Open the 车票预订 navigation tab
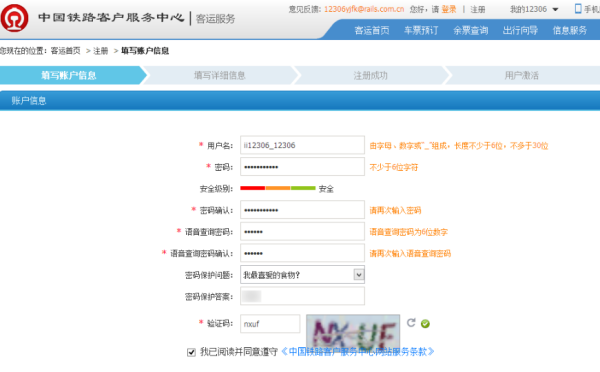Image resolution: width=600 pixels, height=372 pixels. click(421, 30)
